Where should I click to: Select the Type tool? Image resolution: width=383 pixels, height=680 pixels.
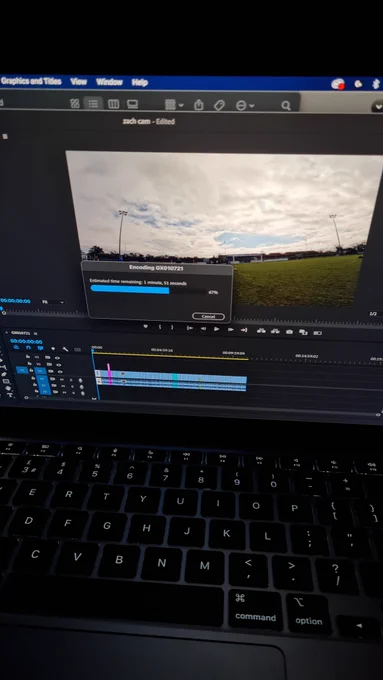10,395
